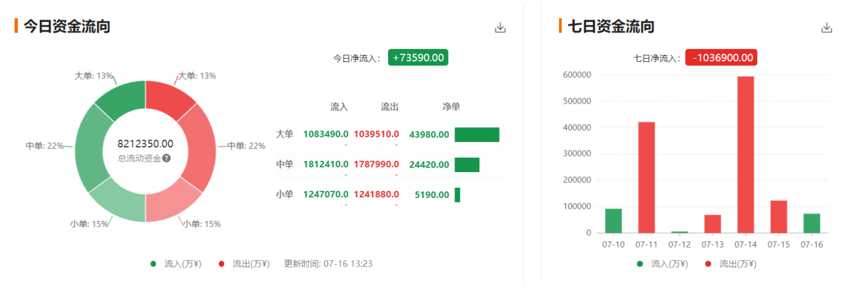Click the 小单 row label in table
868x307 pixels.
[285, 194]
